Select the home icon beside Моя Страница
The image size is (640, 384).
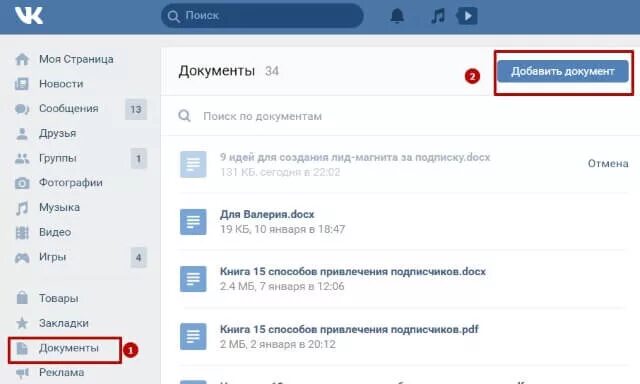tap(22, 60)
